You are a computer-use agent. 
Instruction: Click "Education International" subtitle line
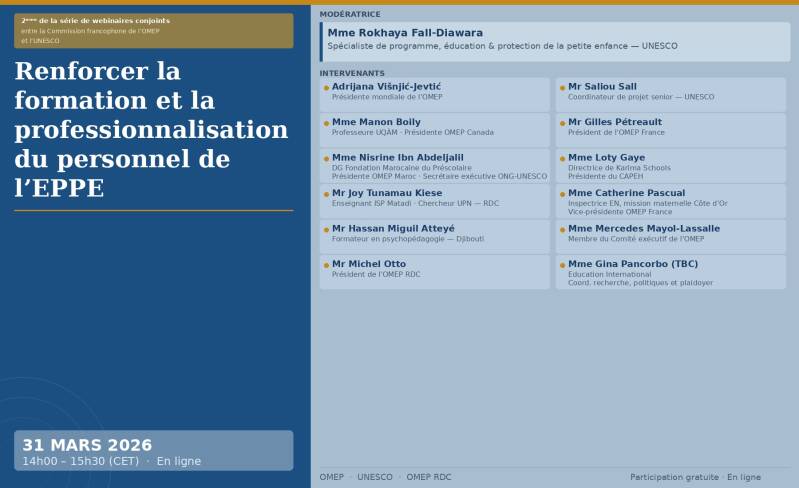click(609, 274)
